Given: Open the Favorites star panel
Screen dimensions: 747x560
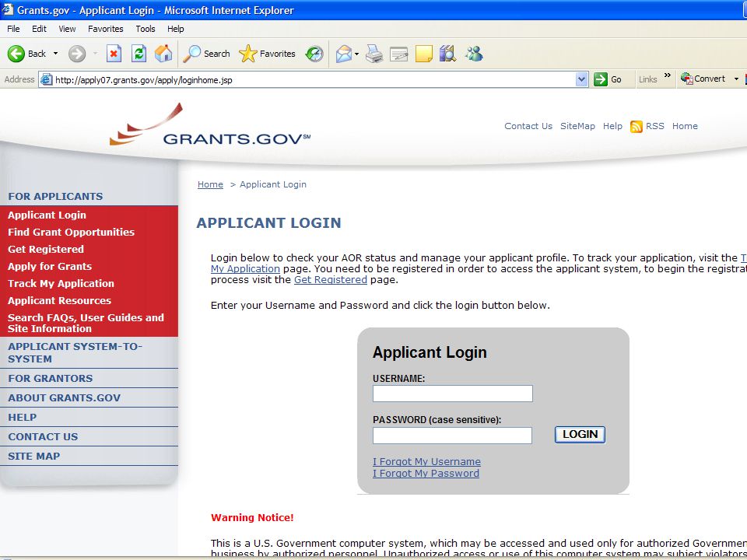Looking at the screenshot, I should click(x=267, y=54).
